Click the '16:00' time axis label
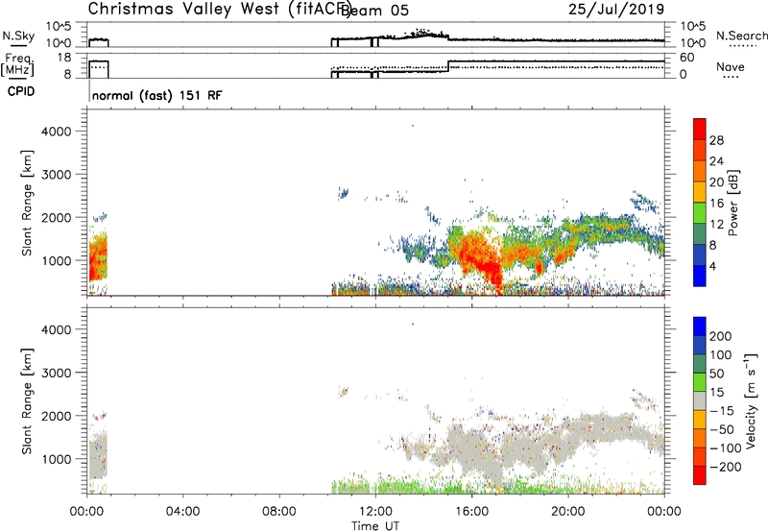The width and height of the screenshot is (768, 532). (x=471, y=512)
